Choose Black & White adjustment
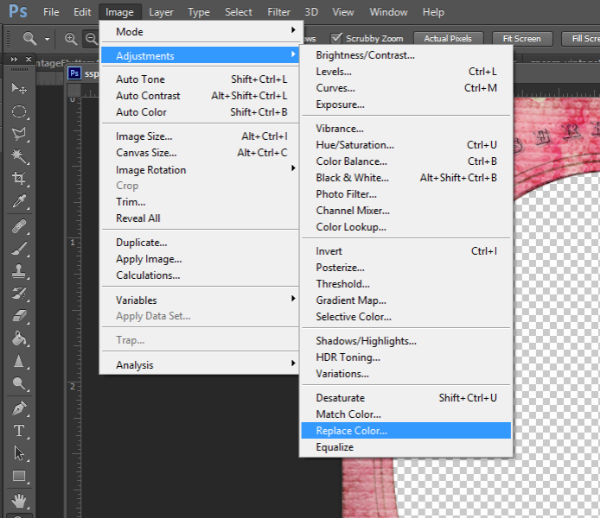The height and width of the screenshot is (518, 600). pos(406,178)
